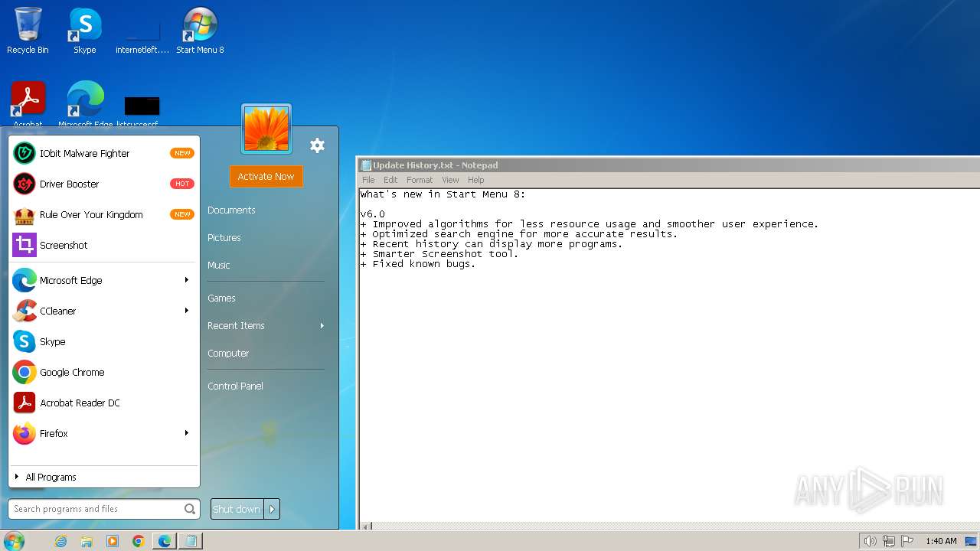This screenshot has height=551, width=980.
Task: Select Microsoft Edge desktop shortcut
Action: (85, 104)
